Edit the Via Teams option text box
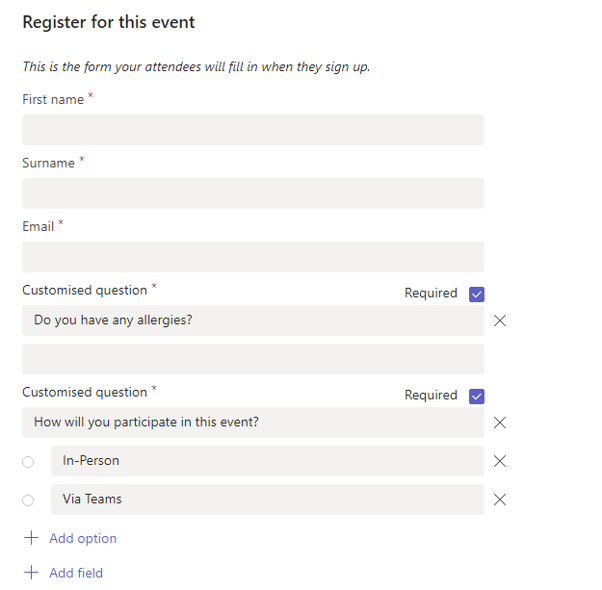The image size is (602, 590). point(267,500)
